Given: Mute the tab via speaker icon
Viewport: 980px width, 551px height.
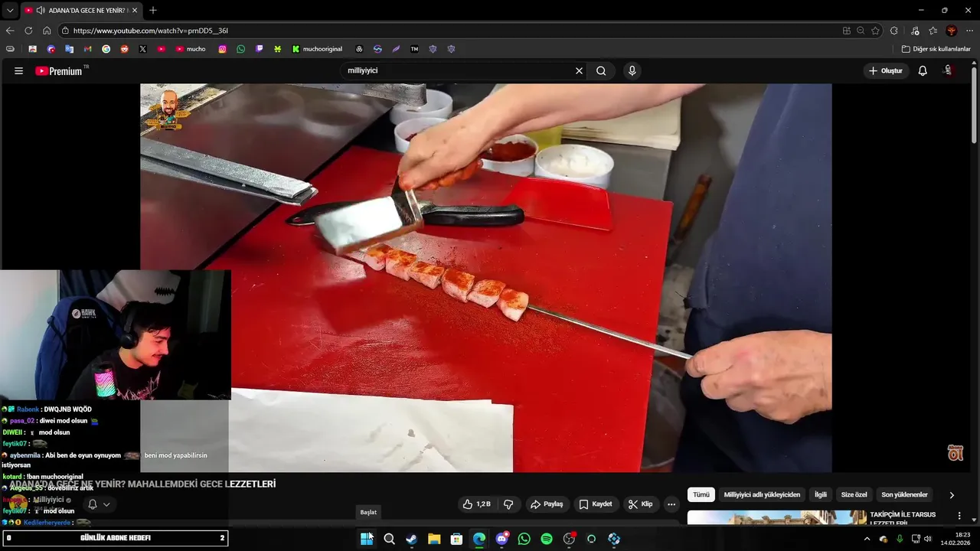Looking at the screenshot, I should [40, 10].
